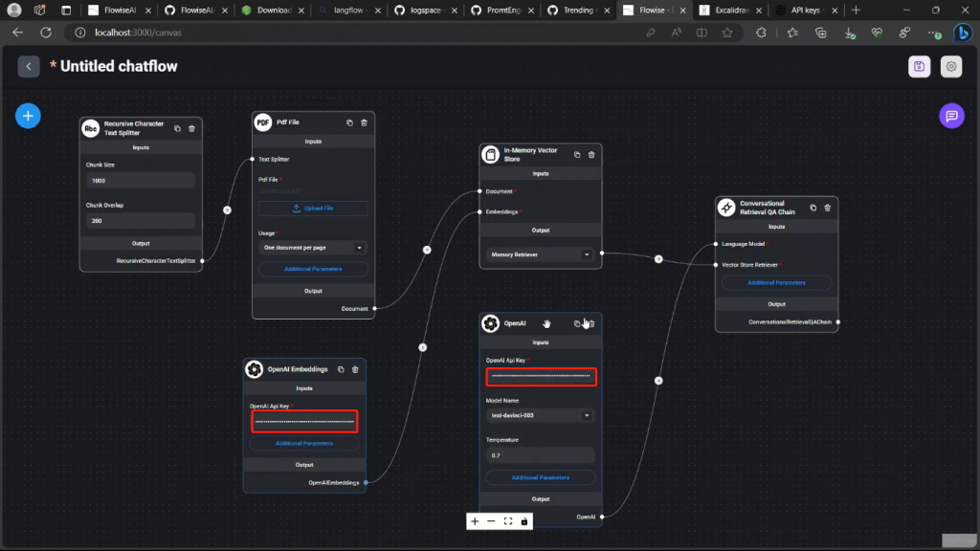This screenshot has width=980, height=551.
Task: Edit the Chunk Size field
Action: click(141, 181)
